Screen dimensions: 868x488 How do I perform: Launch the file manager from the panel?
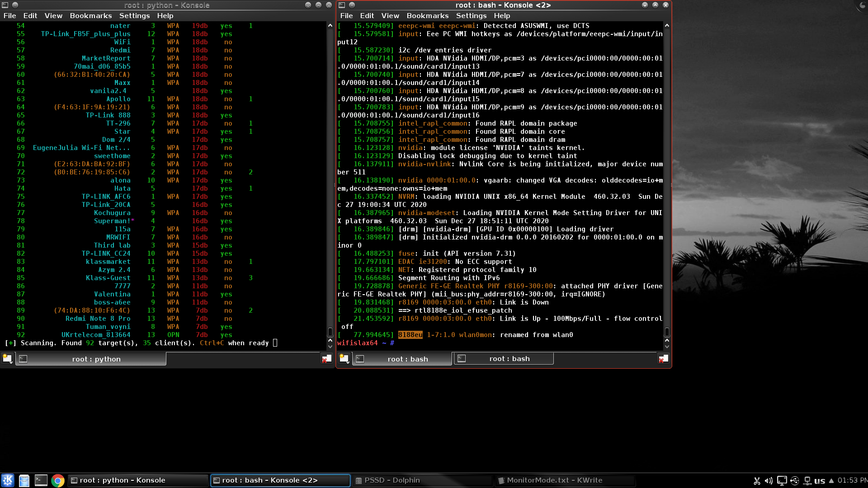pyautogui.click(x=24, y=480)
